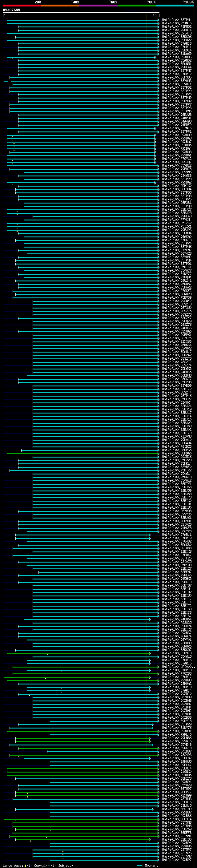Viewport: 197px width, 868px height.
Task: Select the UniRef100_Q9SWY2 label
Action: coord(176,301)
